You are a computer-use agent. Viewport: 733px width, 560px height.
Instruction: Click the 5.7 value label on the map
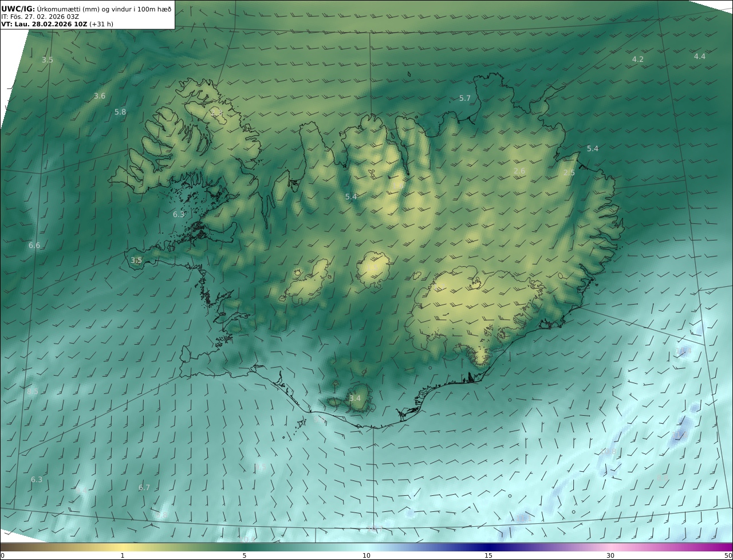point(465,98)
